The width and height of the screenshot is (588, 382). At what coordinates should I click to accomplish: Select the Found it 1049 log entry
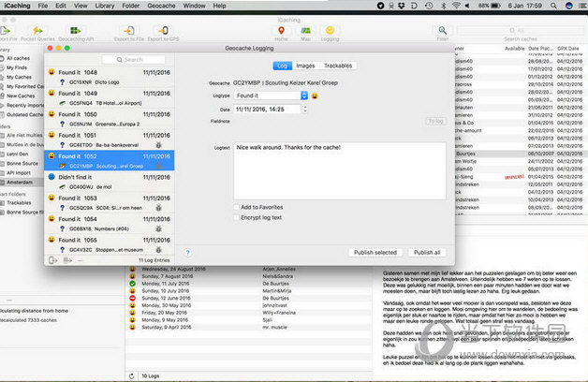(x=110, y=97)
